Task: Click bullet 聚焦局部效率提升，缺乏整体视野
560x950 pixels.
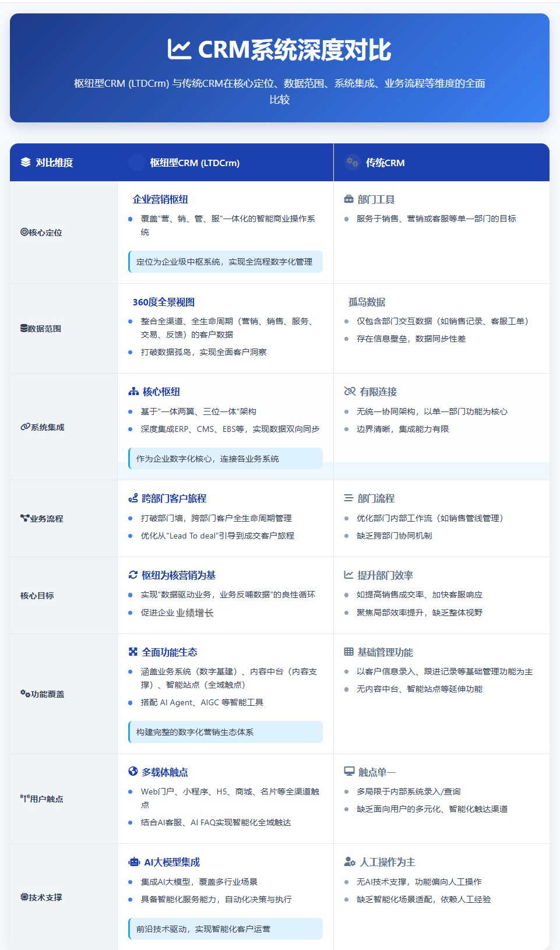Action: pos(420,613)
